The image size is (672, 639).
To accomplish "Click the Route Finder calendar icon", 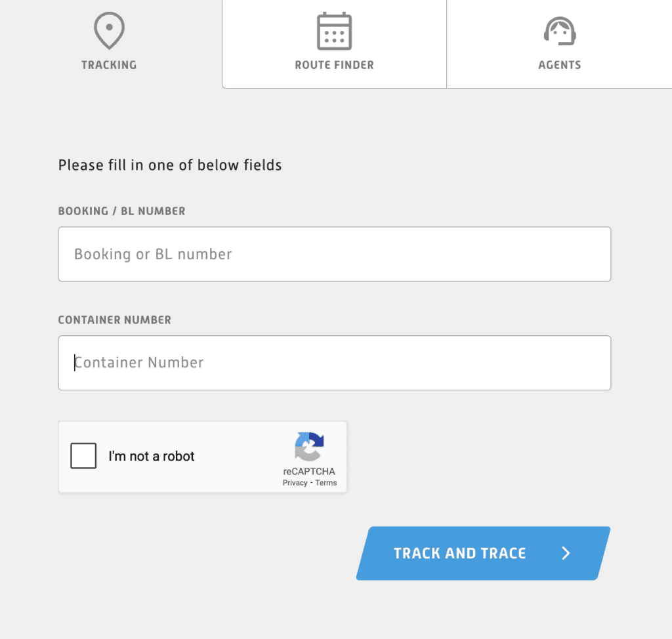I will click(x=334, y=30).
